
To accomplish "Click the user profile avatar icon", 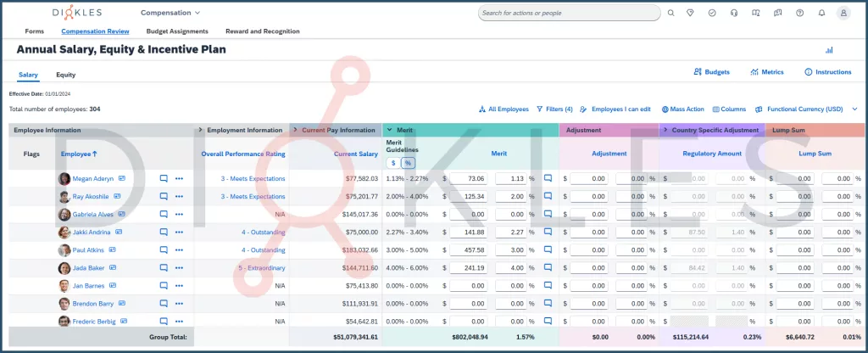I will pos(843,13).
